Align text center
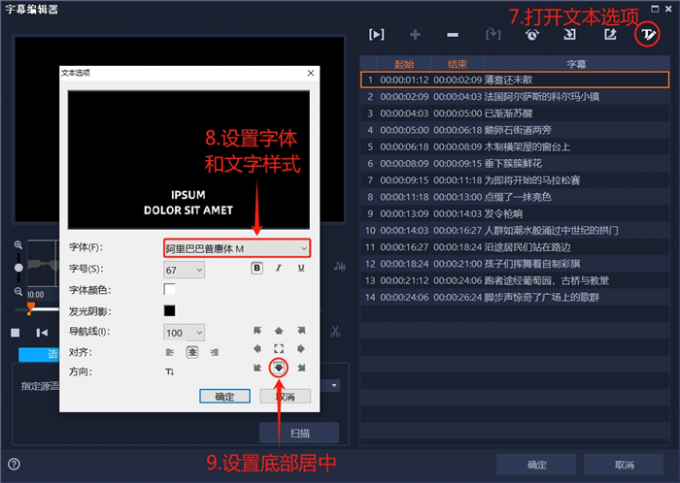This screenshot has width=680, height=483. pos(192,352)
